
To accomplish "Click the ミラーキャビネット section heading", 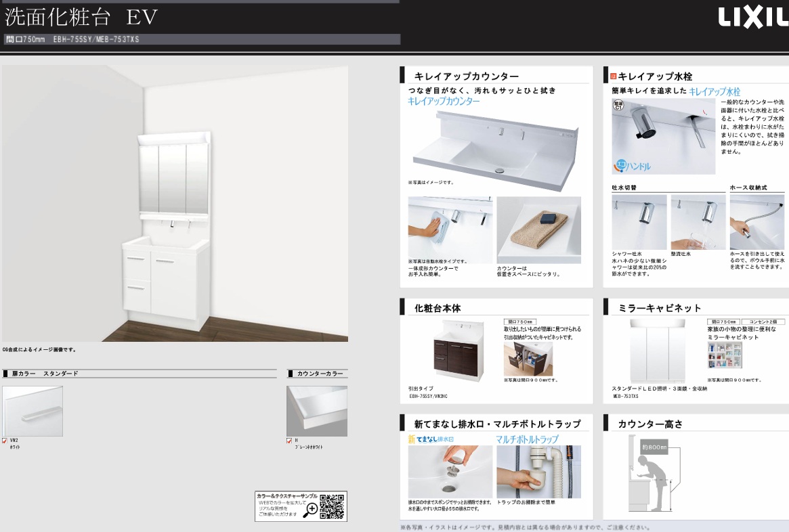I will click(659, 308).
